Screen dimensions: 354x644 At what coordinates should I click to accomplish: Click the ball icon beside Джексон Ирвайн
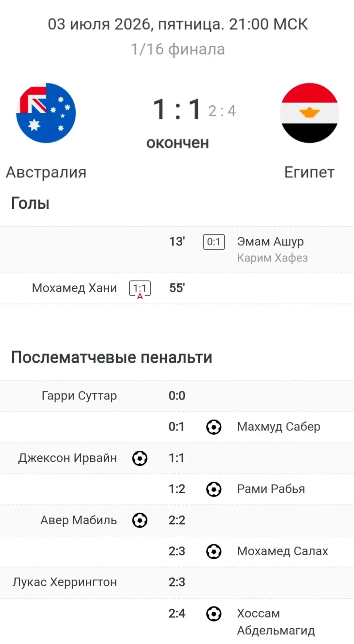click(x=140, y=458)
